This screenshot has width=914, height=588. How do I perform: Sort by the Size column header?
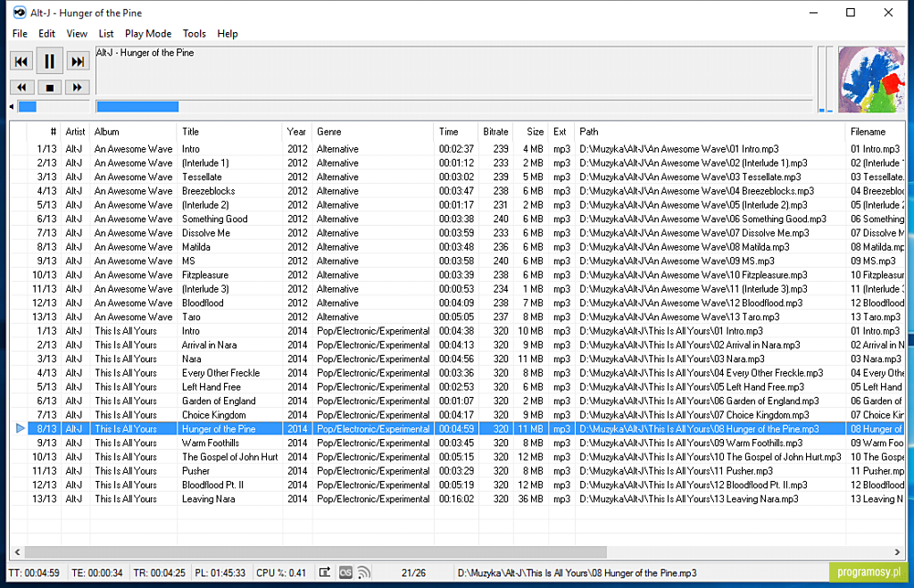(531, 132)
